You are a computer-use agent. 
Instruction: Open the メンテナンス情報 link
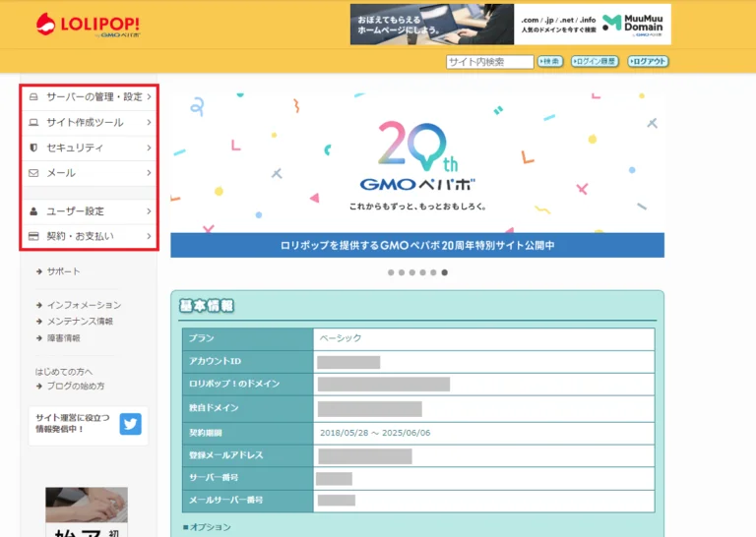(80, 322)
